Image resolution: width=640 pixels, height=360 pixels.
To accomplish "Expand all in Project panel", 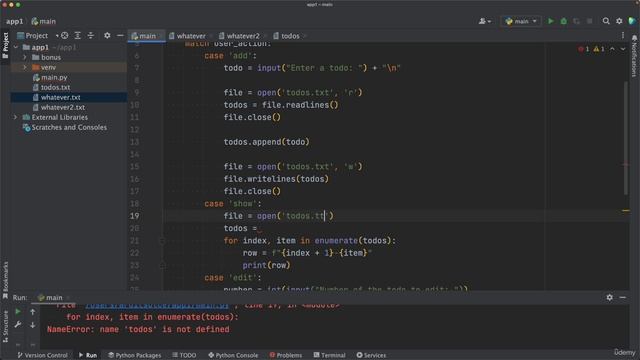I will tap(78, 36).
